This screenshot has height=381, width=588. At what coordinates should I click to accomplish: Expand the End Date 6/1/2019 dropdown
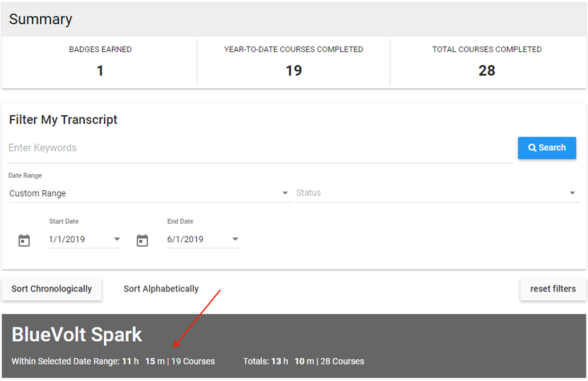click(x=203, y=239)
